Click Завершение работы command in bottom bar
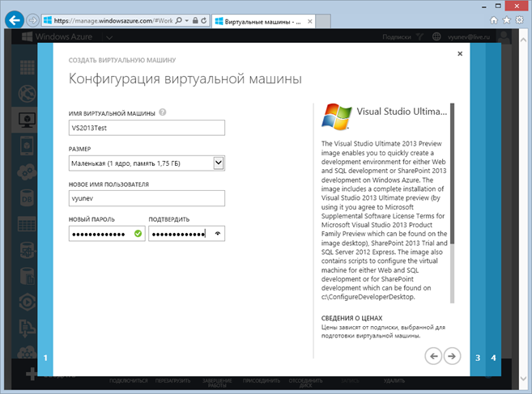532x394 pixels. [217, 383]
